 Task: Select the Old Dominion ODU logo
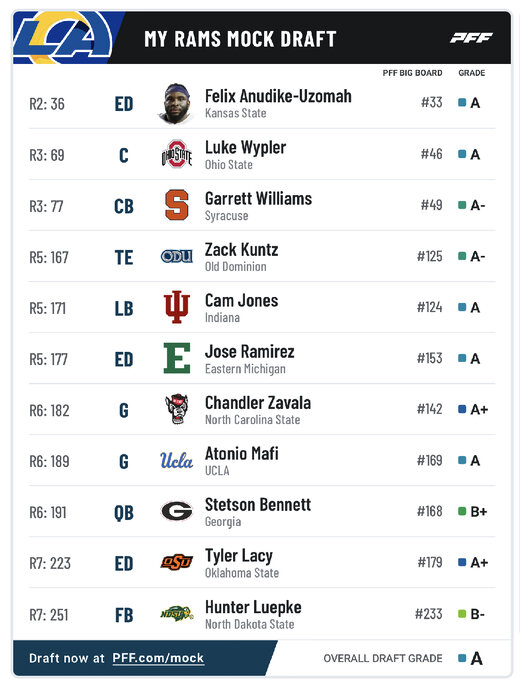177,256
